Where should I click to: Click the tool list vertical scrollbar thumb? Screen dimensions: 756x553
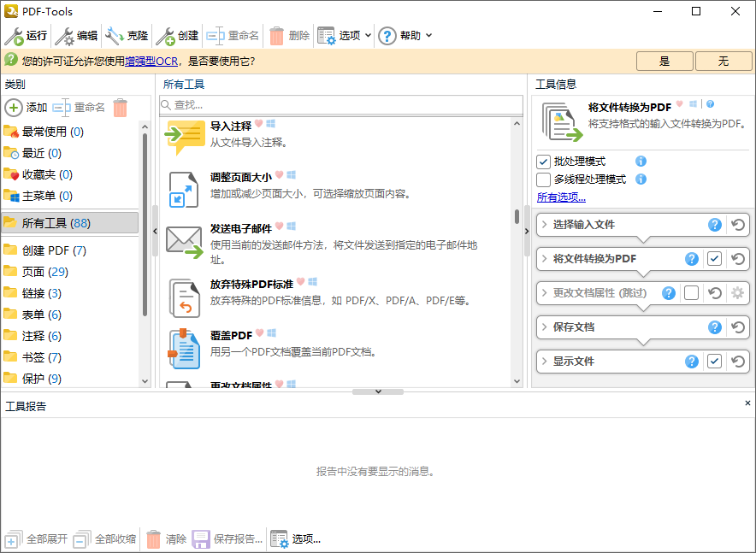coord(517,217)
